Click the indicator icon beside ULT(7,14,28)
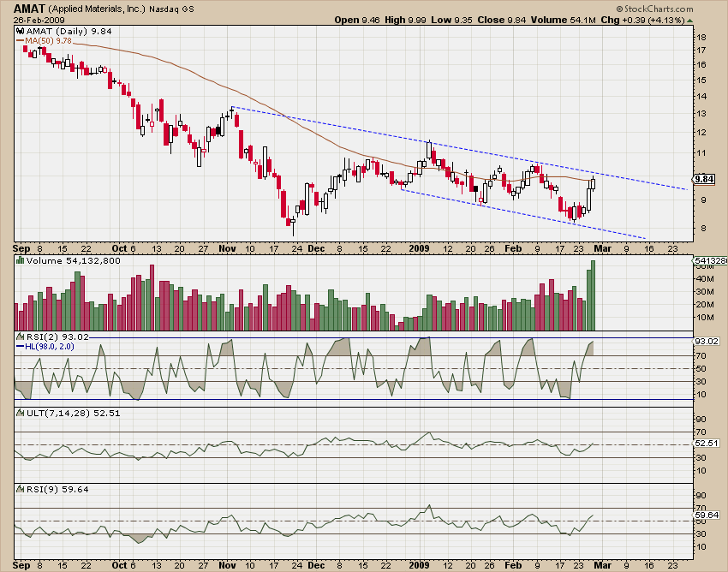This screenshot has width=728, height=572. point(20,413)
